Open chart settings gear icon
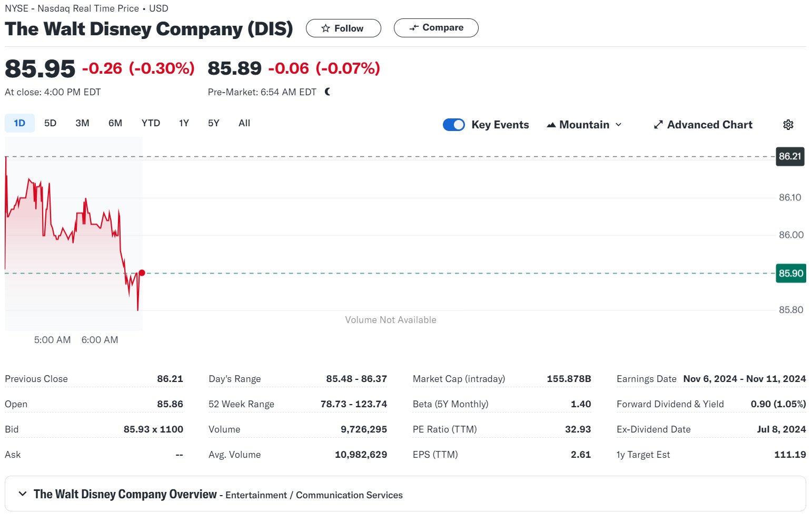Viewport: 812px width, 523px height. point(788,125)
